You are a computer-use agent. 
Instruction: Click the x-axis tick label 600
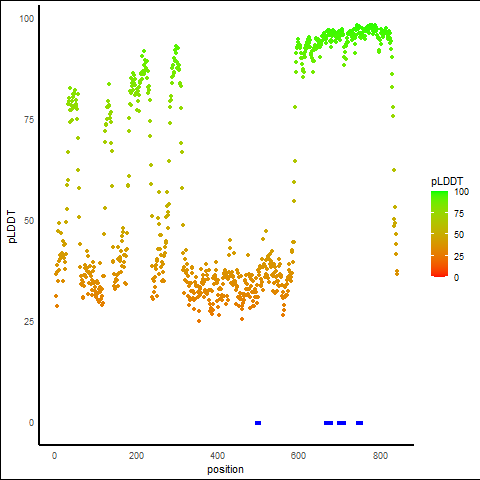[298, 456]
